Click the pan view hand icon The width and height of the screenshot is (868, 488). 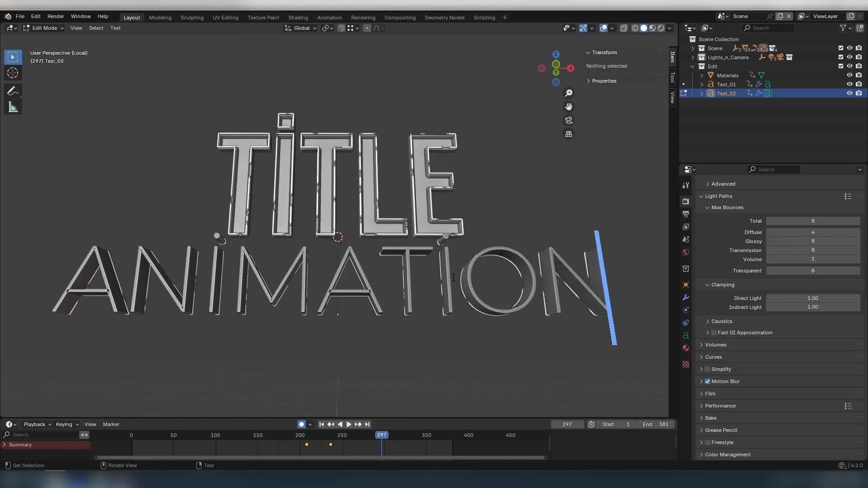tap(569, 107)
